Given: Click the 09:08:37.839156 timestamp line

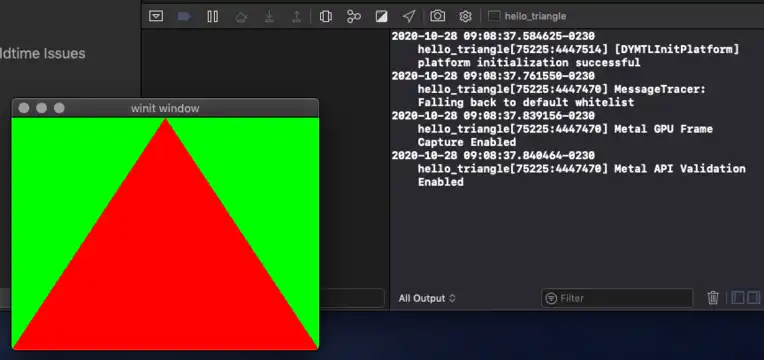Looking at the screenshot, I should 493,115.
